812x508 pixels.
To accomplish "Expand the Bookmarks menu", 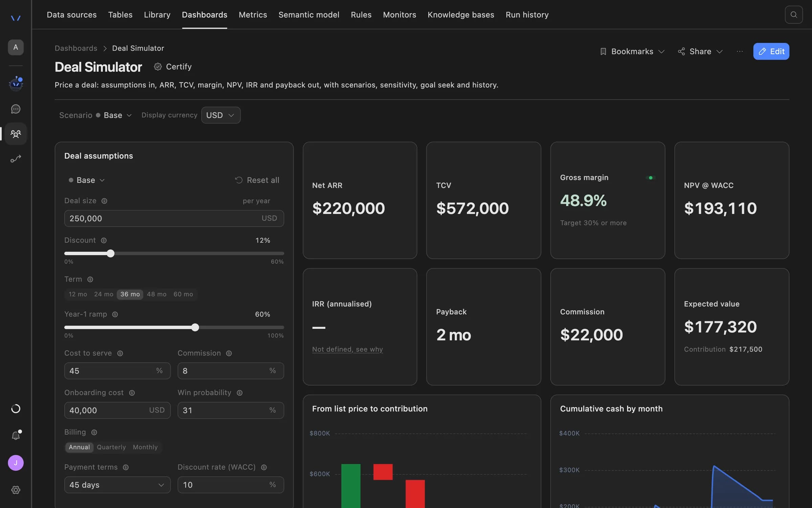I will click(x=632, y=51).
